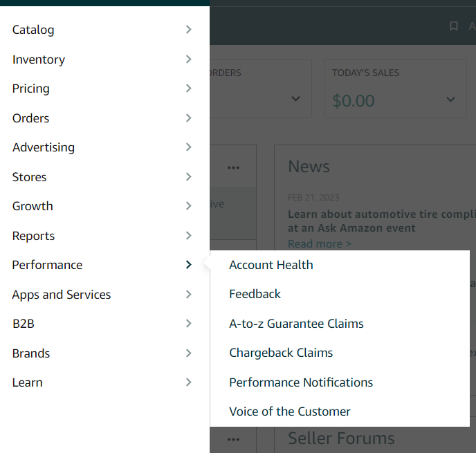The width and height of the screenshot is (476, 453).
Task: Open the Stores menu item
Action: [30, 177]
